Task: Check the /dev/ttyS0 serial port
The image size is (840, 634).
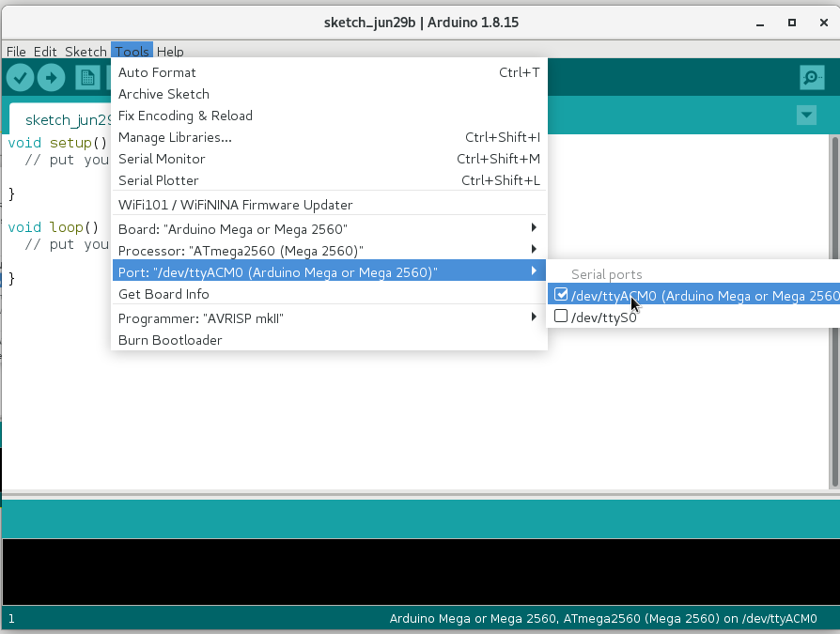Action: [561, 317]
